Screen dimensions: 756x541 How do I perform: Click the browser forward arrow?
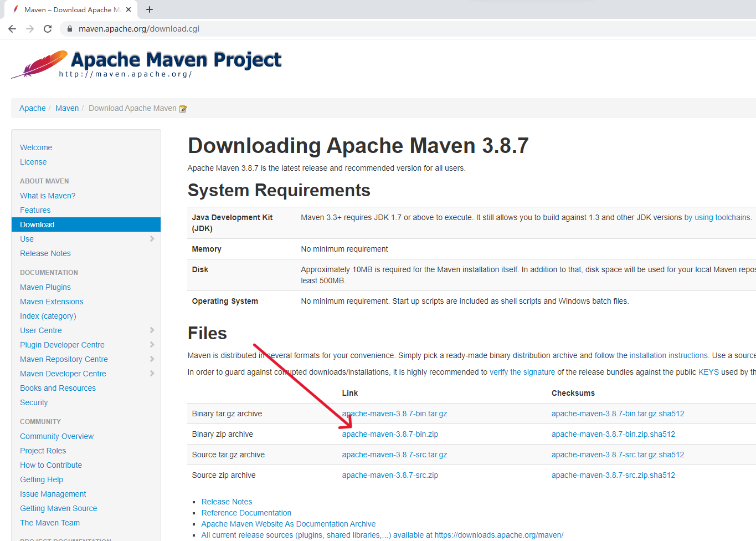(x=30, y=29)
